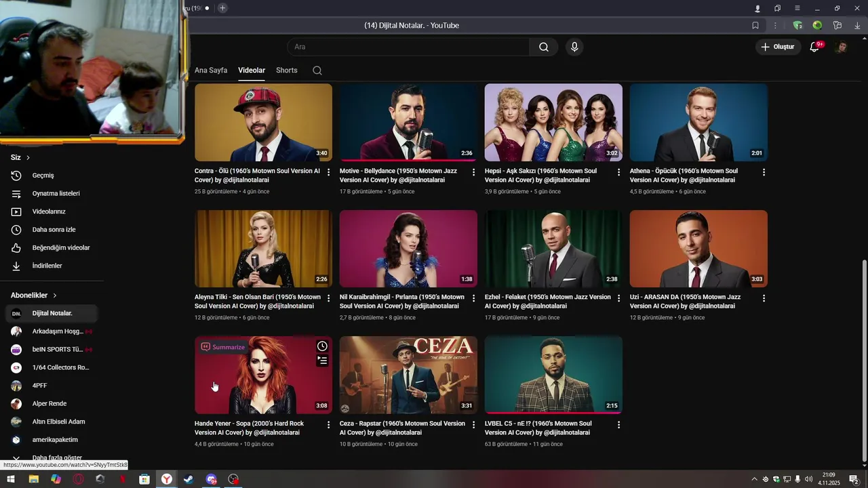Open options menu for Motive - Bellydance video
Image resolution: width=868 pixels, height=488 pixels.
tap(474, 172)
